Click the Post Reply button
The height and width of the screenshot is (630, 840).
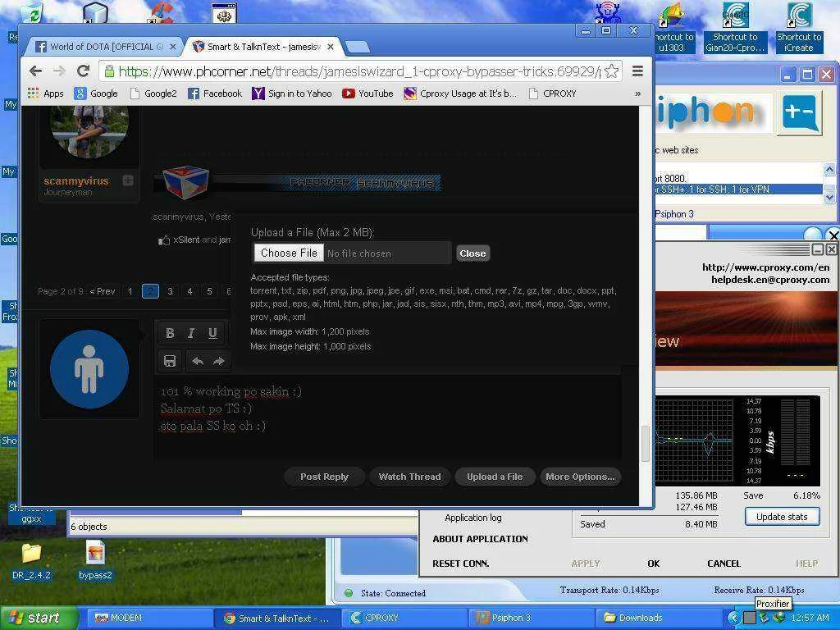[x=324, y=477]
